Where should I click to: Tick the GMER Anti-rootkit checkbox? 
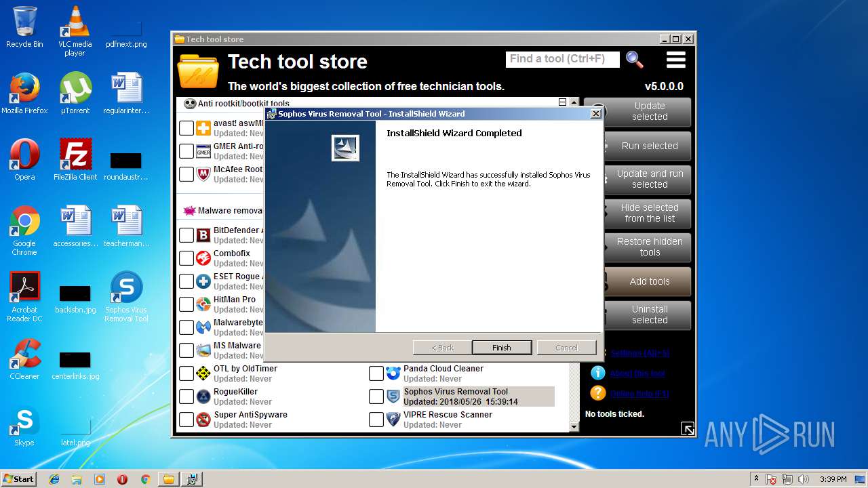pos(186,151)
